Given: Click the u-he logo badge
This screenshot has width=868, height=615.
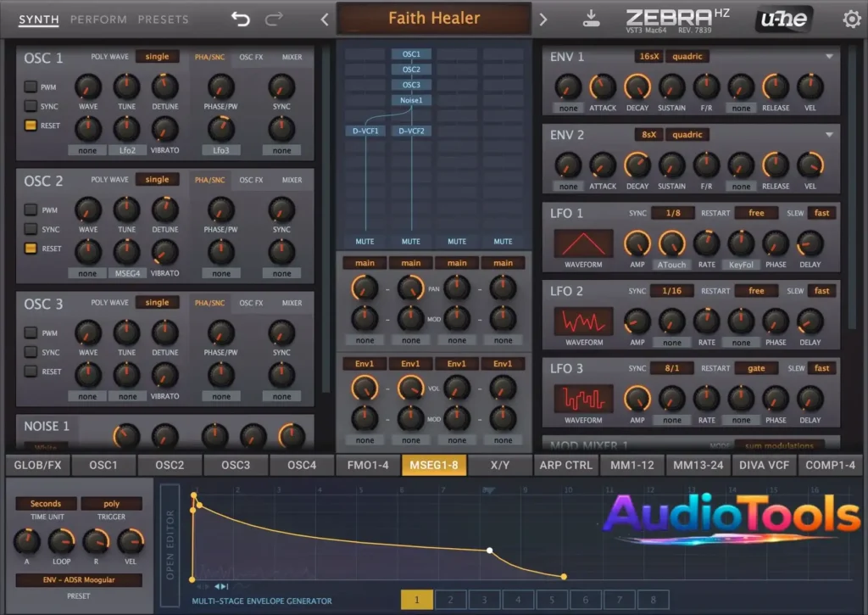Looking at the screenshot, I should pos(784,20).
